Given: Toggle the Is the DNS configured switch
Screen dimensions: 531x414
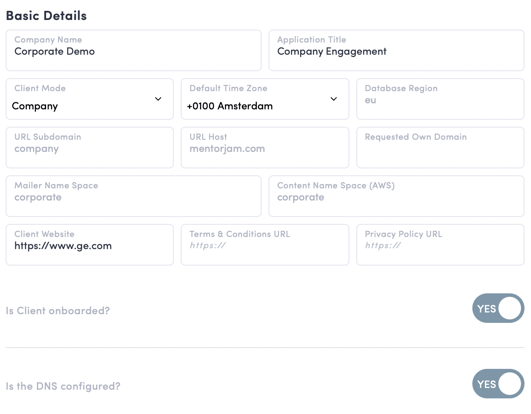Looking at the screenshot, I should point(498,384).
